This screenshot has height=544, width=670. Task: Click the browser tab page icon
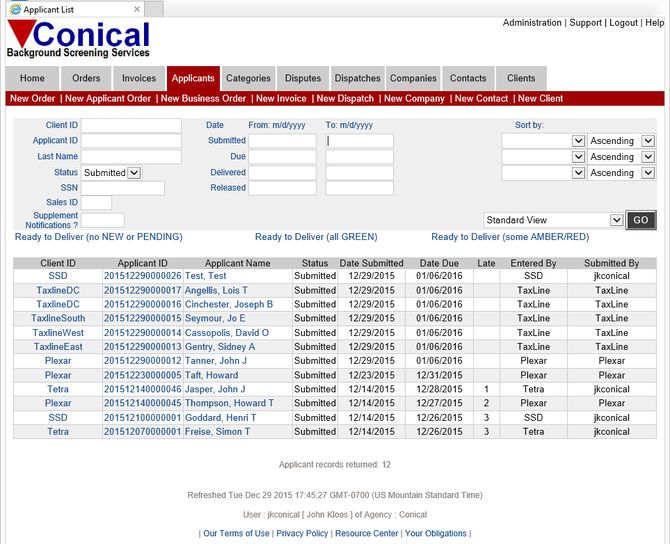coord(14,8)
